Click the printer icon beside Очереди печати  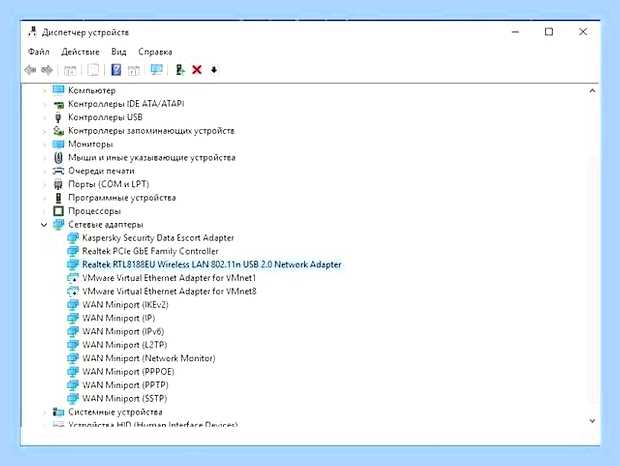58,171
